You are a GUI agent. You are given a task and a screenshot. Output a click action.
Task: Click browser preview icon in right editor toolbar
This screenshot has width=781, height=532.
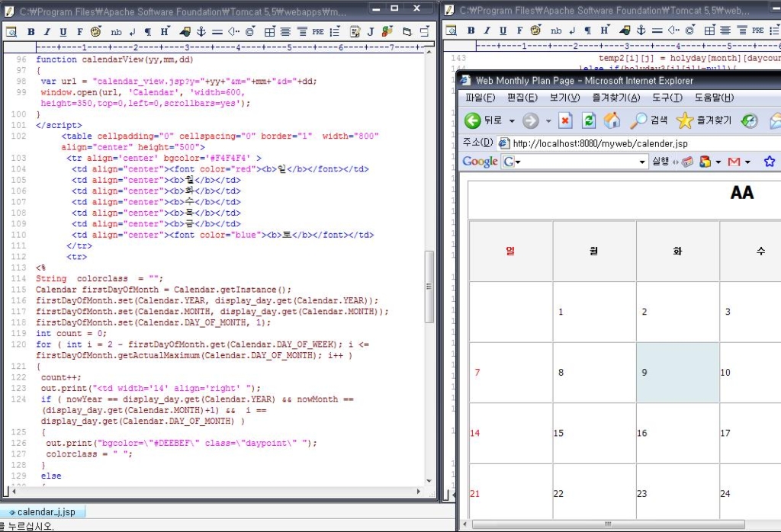tap(452, 30)
